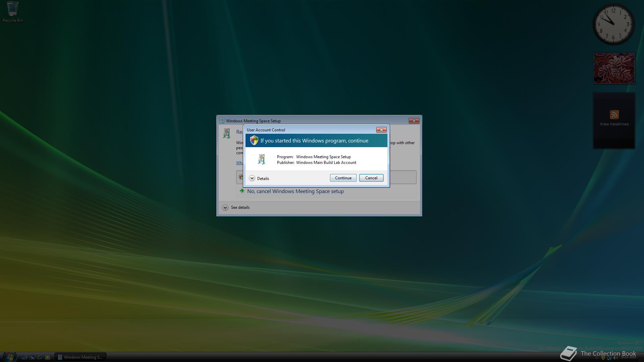Click 'Windows Main Build Lab Account' publisher text
The height and width of the screenshot is (362, 644).
tap(326, 163)
